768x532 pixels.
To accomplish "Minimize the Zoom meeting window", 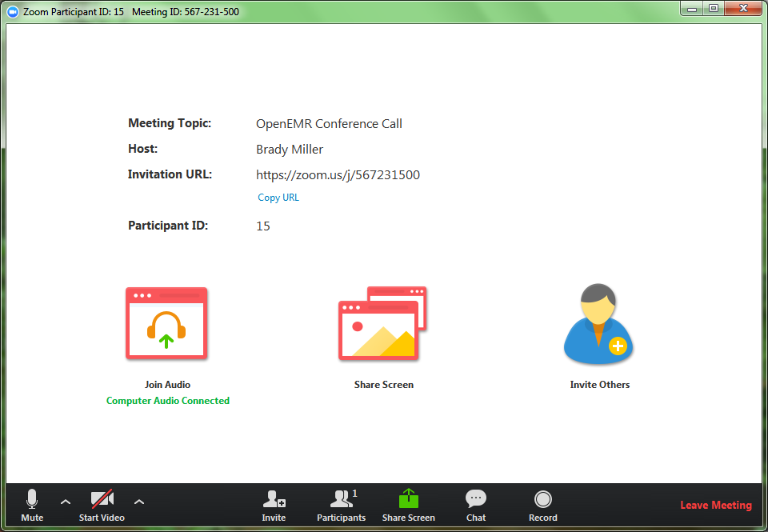I will pos(692,8).
